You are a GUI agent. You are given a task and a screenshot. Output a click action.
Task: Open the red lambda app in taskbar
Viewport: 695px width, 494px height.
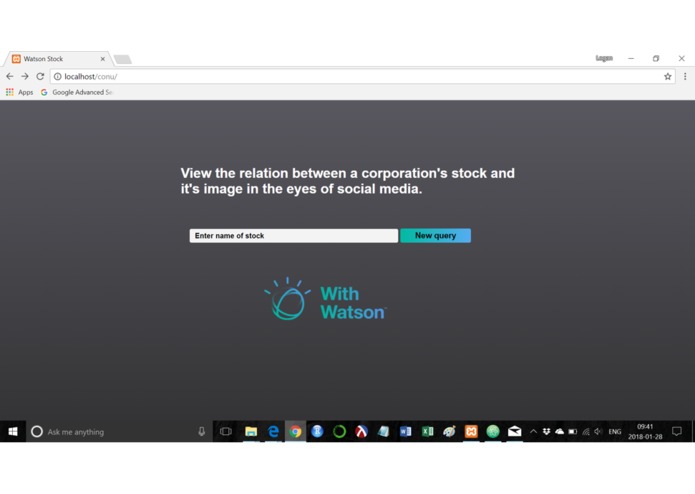click(x=361, y=432)
